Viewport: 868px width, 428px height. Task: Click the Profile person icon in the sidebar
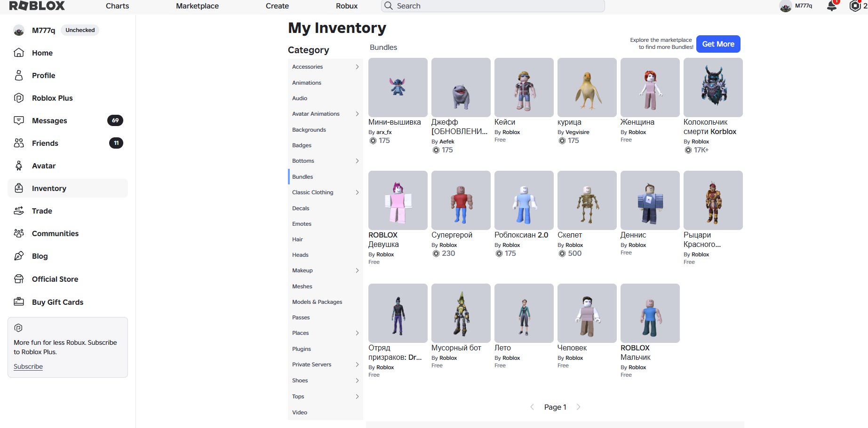[19, 75]
